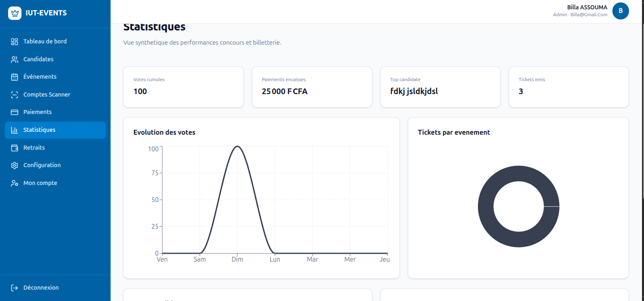Click the blue B profile avatar
644x301 pixels.
[x=621, y=11]
